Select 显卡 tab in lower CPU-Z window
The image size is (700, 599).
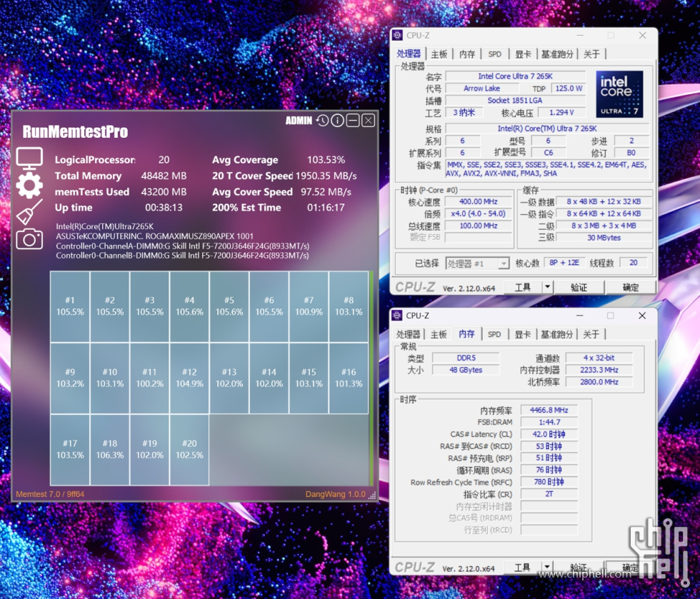522,334
